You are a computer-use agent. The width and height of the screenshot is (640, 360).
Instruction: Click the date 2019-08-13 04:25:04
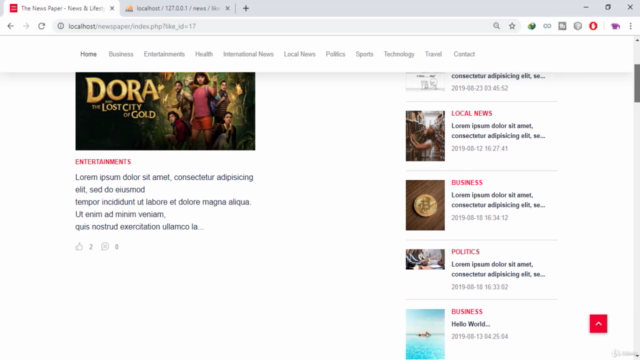click(480, 336)
